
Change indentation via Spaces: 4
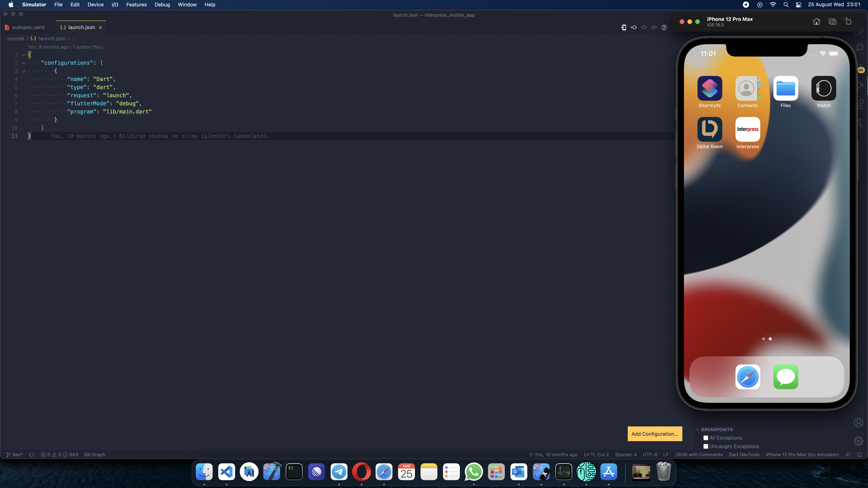point(625,455)
